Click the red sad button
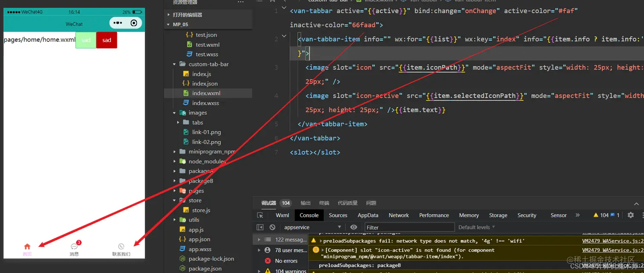The image size is (644, 273). pyautogui.click(x=106, y=40)
